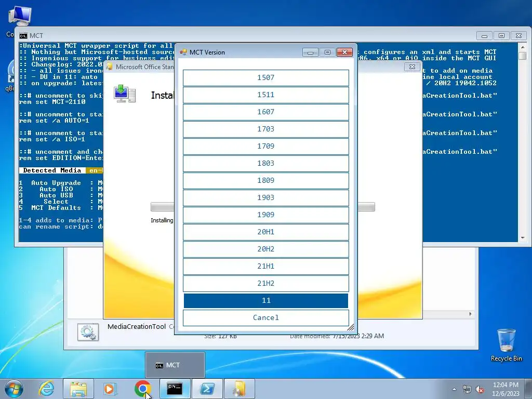This screenshot has width=532, height=399.
Task: Pick Windows version 1607
Action: click(265, 112)
